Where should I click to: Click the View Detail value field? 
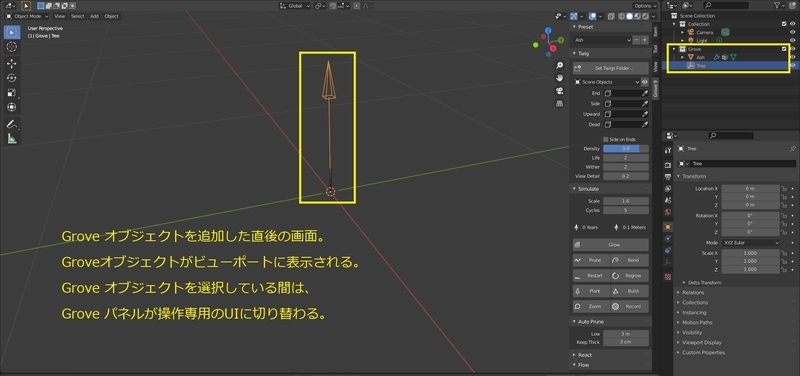click(626, 176)
